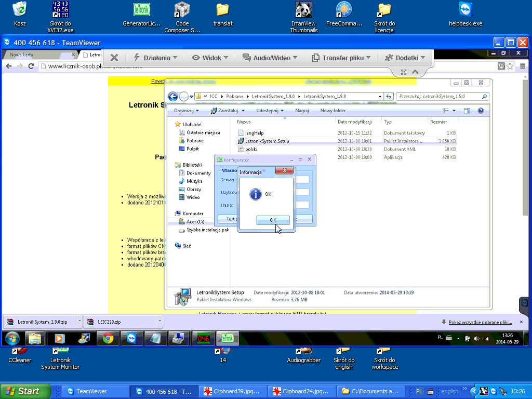532x399 pixels.
Task: Expand LEIC229.zip download options arrow
Action: (160, 321)
